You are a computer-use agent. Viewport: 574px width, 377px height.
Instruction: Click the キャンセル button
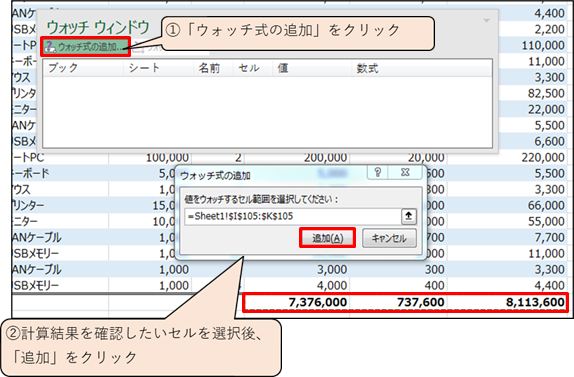(x=389, y=238)
